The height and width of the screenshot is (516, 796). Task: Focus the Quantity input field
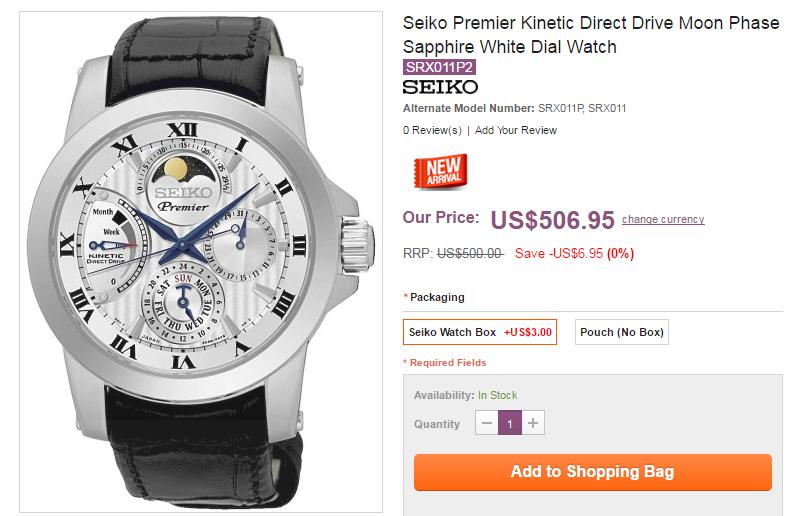tap(510, 424)
